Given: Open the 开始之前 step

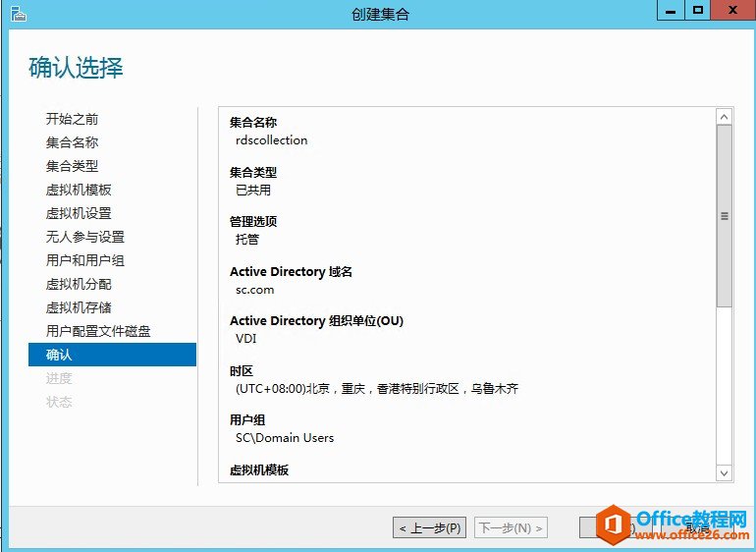Looking at the screenshot, I should (72, 119).
